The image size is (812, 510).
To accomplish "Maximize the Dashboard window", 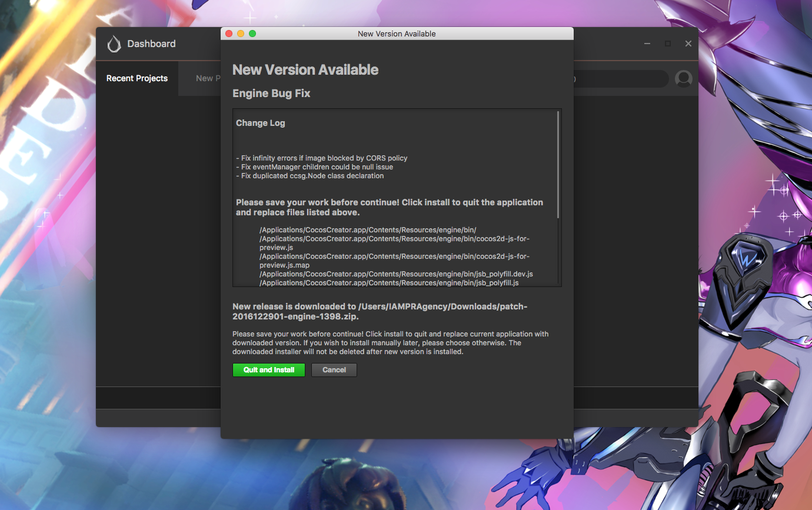I will pyautogui.click(x=668, y=44).
